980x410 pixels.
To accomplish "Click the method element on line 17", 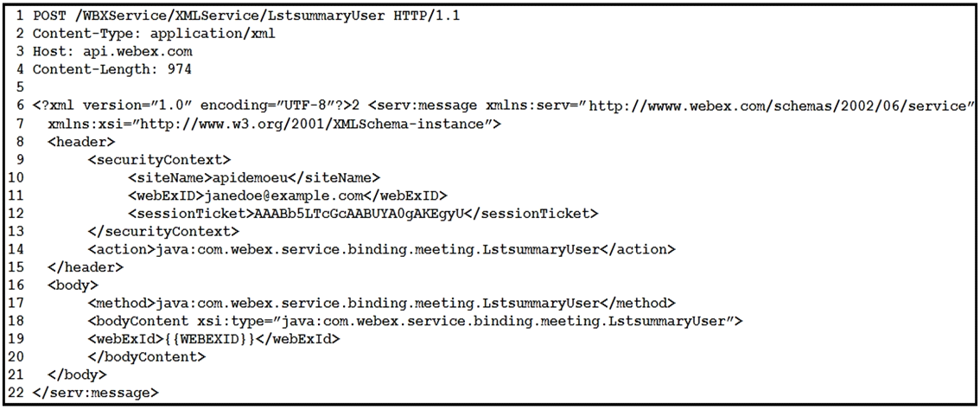I will pos(381,304).
